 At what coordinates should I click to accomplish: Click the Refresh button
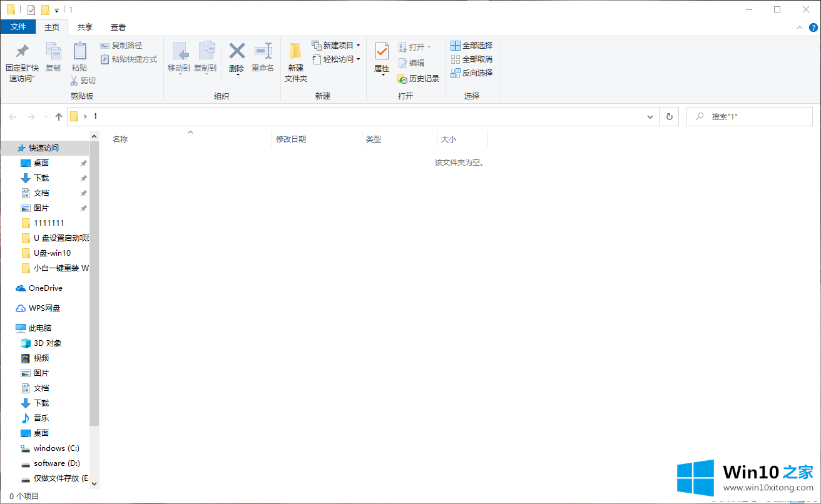[x=670, y=117]
